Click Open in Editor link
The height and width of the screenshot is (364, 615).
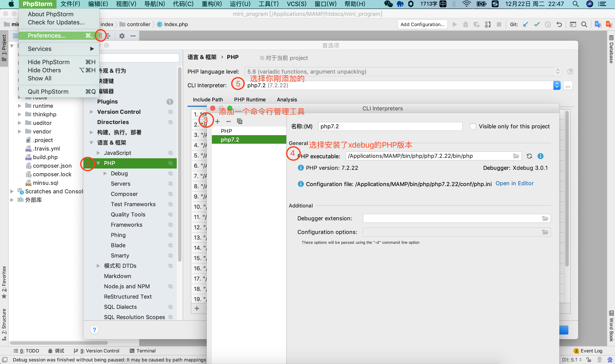pyautogui.click(x=514, y=183)
